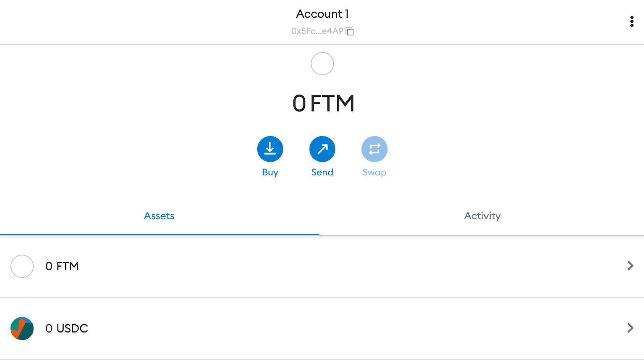Click the Buy download-arrow icon
644x364 pixels.
pyautogui.click(x=270, y=149)
